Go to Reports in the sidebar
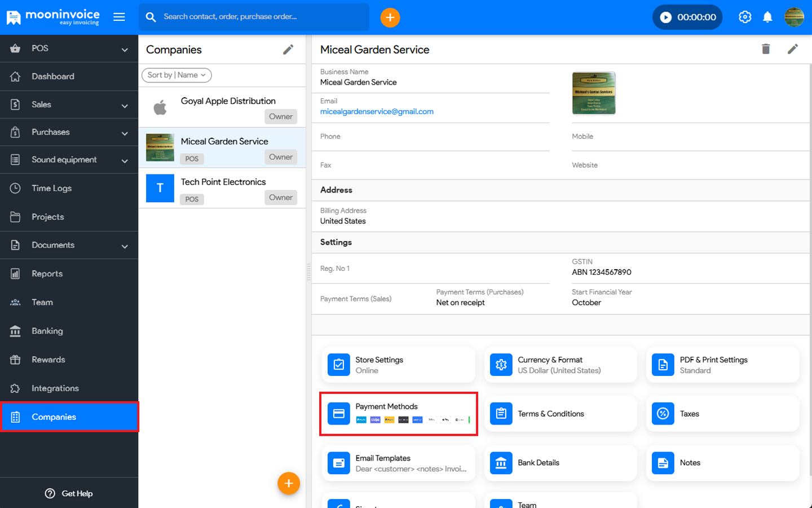Screen dimensions: 812x508 pyautogui.click(x=47, y=274)
